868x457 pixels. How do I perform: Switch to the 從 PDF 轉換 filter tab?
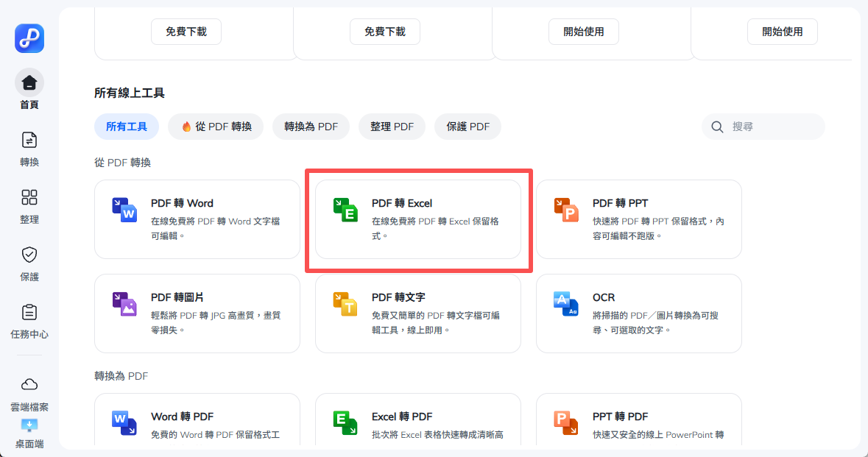(215, 127)
